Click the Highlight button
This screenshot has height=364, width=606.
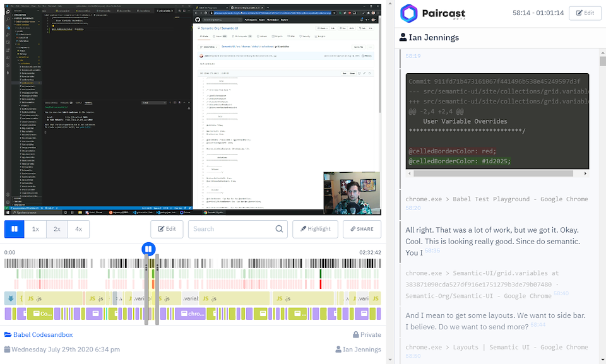(x=315, y=229)
